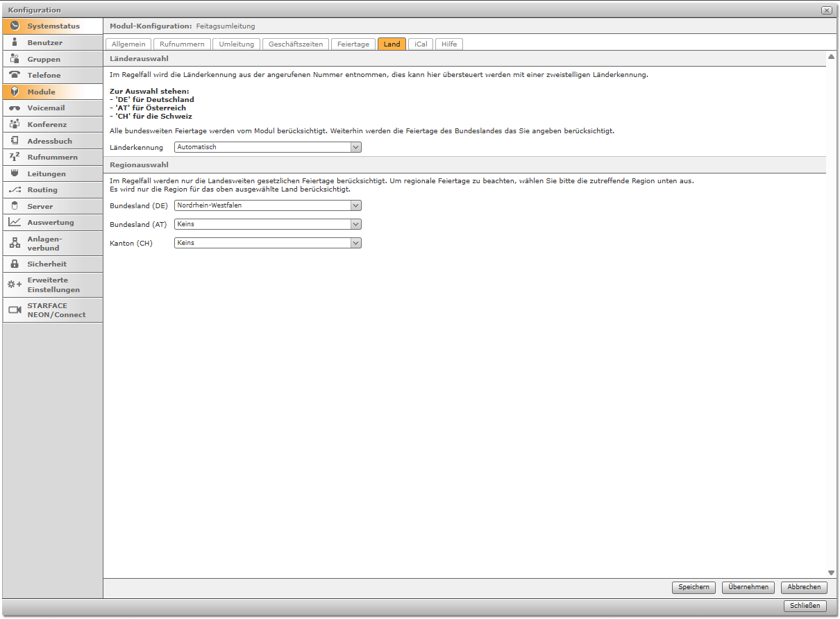Open Adressbuch using its book icon

click(x=15, y=141)
